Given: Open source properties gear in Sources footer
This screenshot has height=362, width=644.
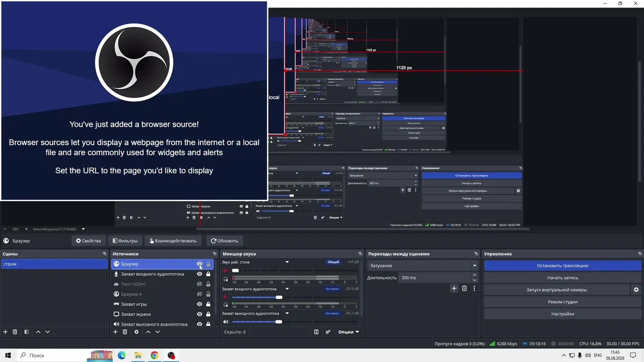Looking at the screenshot, I should 136,332.
